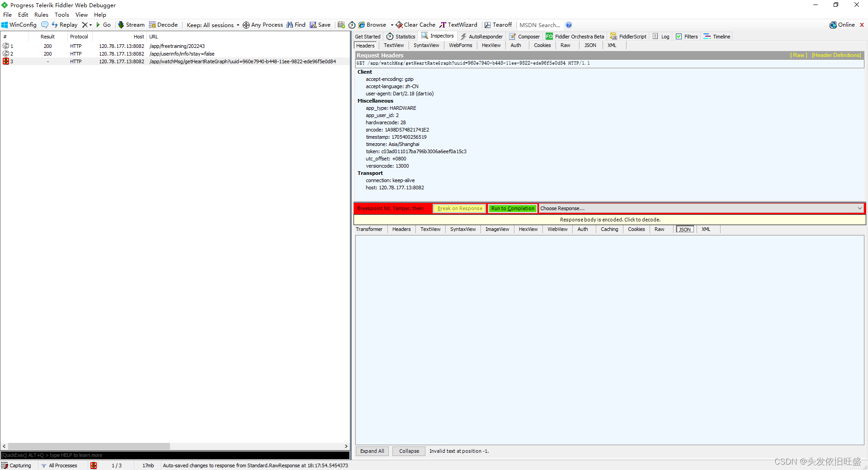
Task: Click the breakpoint icon in status bar
Action: (x=94, y=465)
